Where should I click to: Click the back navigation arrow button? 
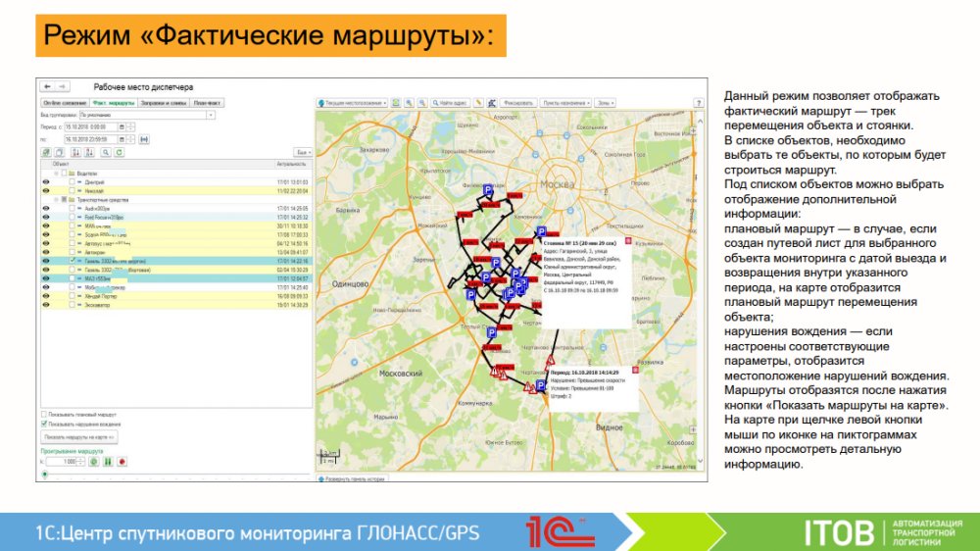pos(46,86)
